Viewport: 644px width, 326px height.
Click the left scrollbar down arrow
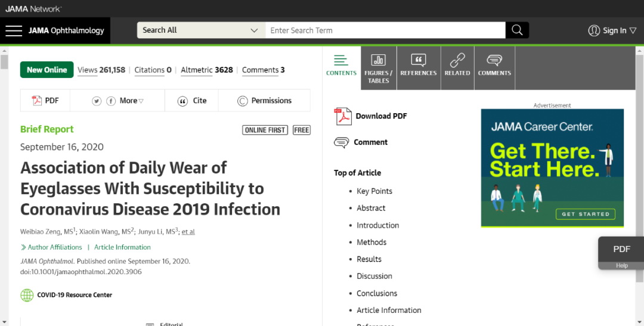(4, 322)
